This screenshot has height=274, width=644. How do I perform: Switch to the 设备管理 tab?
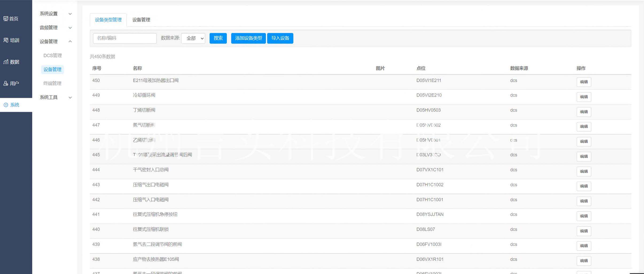click(141, 20)
